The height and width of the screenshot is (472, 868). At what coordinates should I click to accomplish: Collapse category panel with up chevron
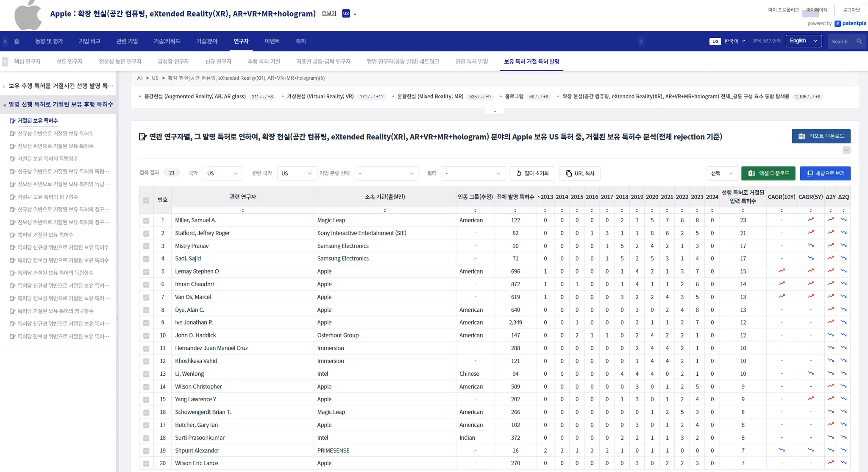click(495, 112)
